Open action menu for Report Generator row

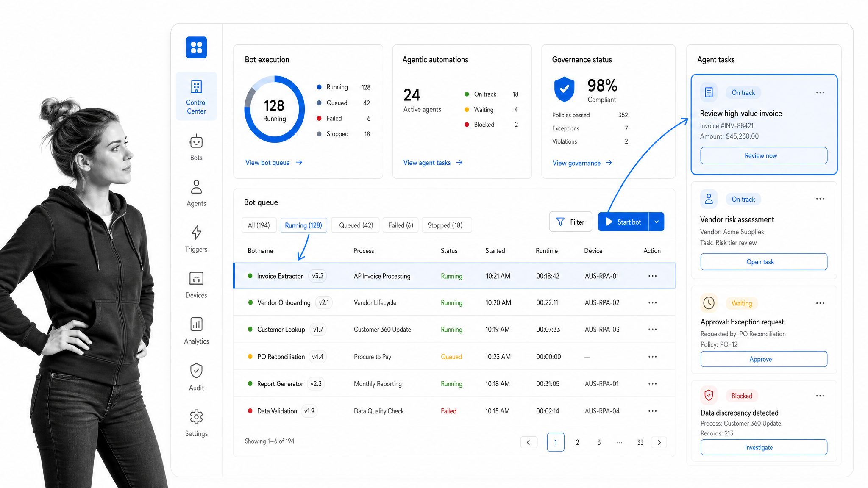652,384
